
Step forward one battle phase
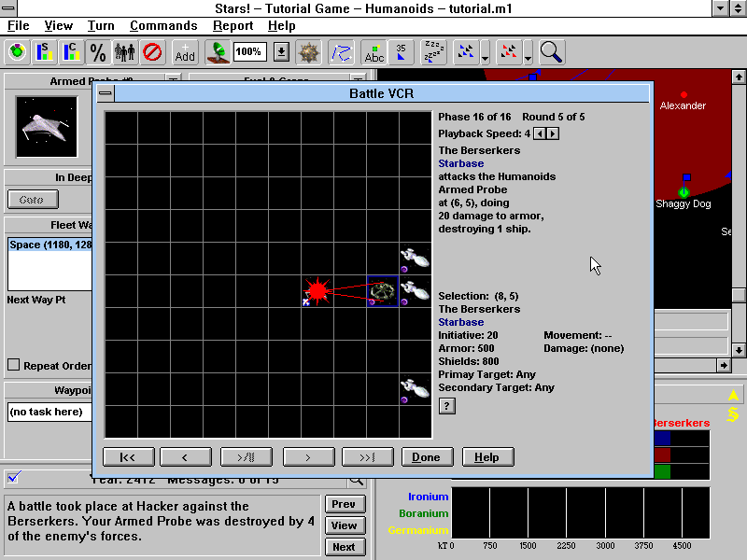pos(309,457)
